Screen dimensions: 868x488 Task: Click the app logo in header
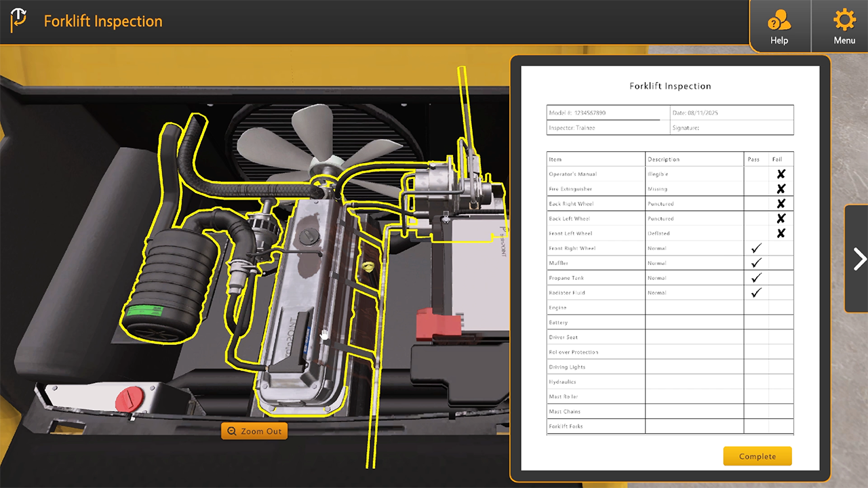point(19,21)
